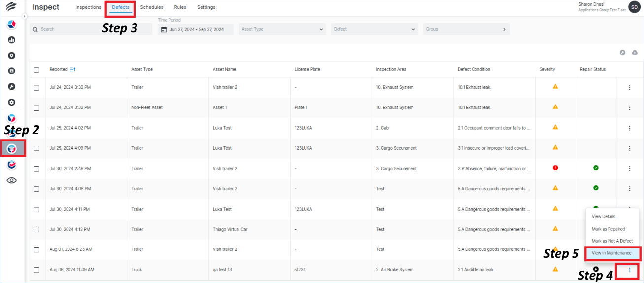Switch to the Rules tab

(x=180, y=7)
